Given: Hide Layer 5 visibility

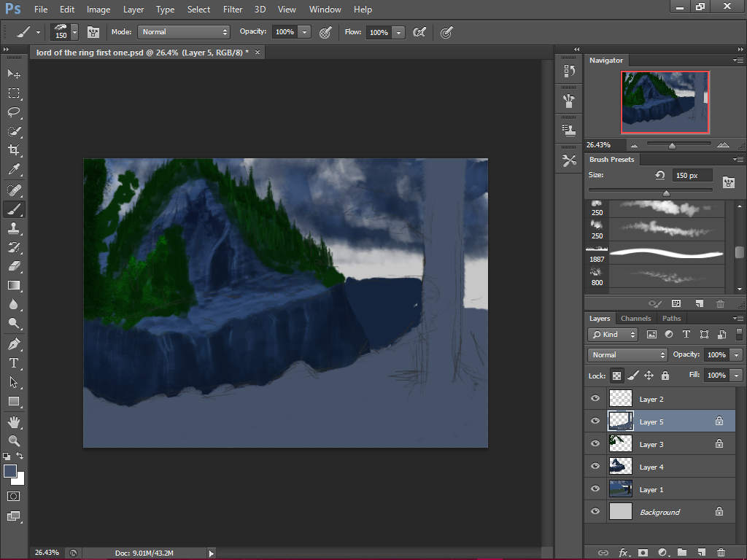Looking at the screenshot, I should [x=595, y=421].
